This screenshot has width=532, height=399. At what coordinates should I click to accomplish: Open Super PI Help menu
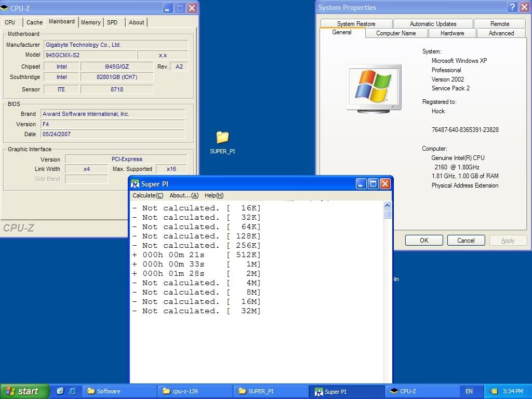pyautogui.click(x=214, y=195)
